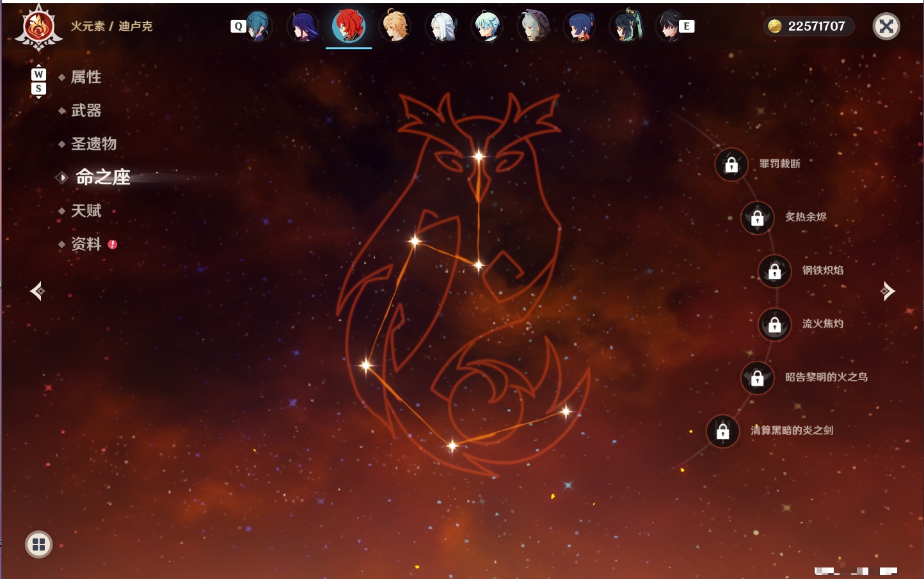Select the blonde-haired character portrait
924x579 pixels.
[x=395, y=26]
